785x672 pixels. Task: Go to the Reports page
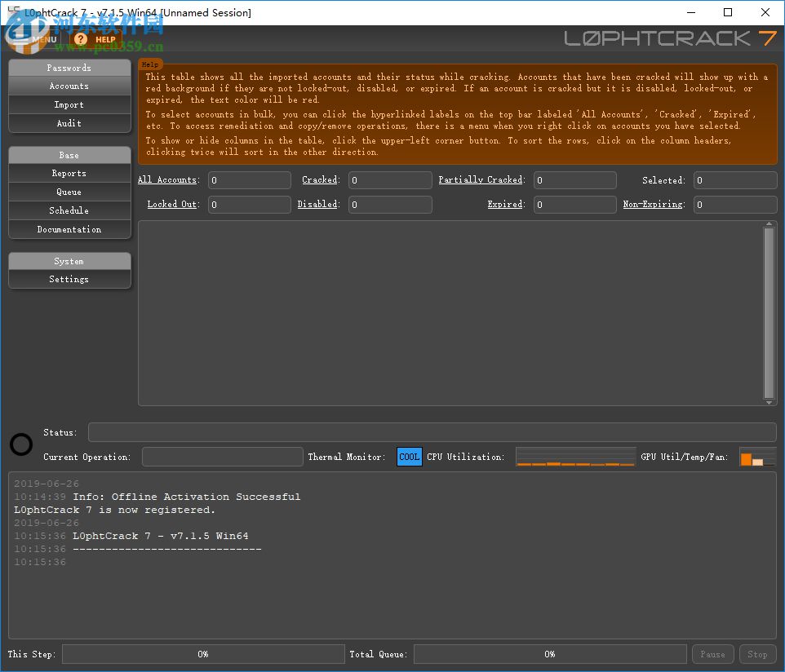(x=69, y=173)
